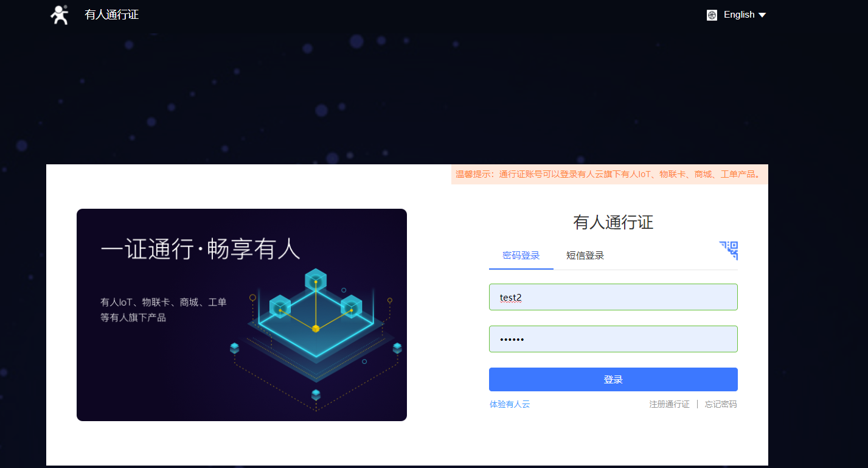Click the small cube at illustration bottom
868x468 pixels.
tap(316, 395)
